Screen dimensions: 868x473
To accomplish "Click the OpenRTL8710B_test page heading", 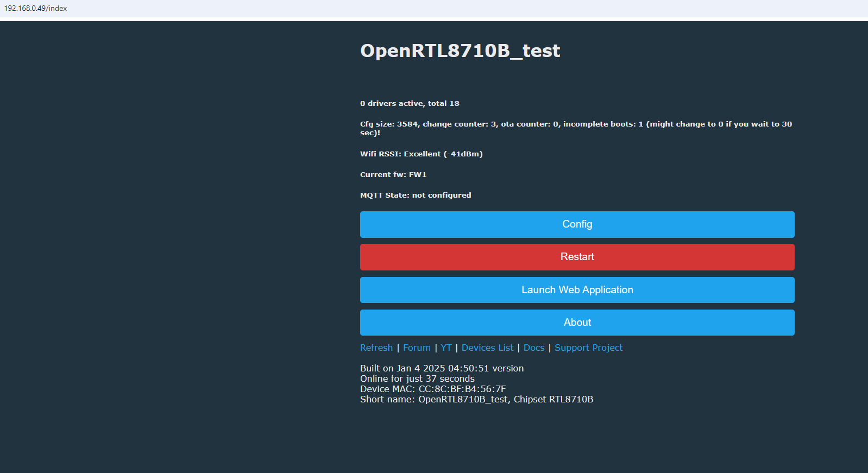I will pos(460,51).
